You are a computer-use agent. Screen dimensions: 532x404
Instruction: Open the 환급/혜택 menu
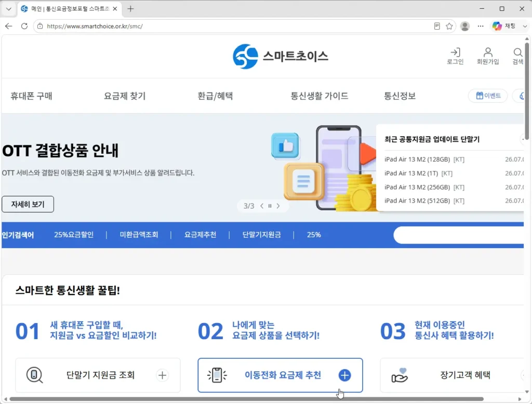pyautogui.click(x=215, y=96)
